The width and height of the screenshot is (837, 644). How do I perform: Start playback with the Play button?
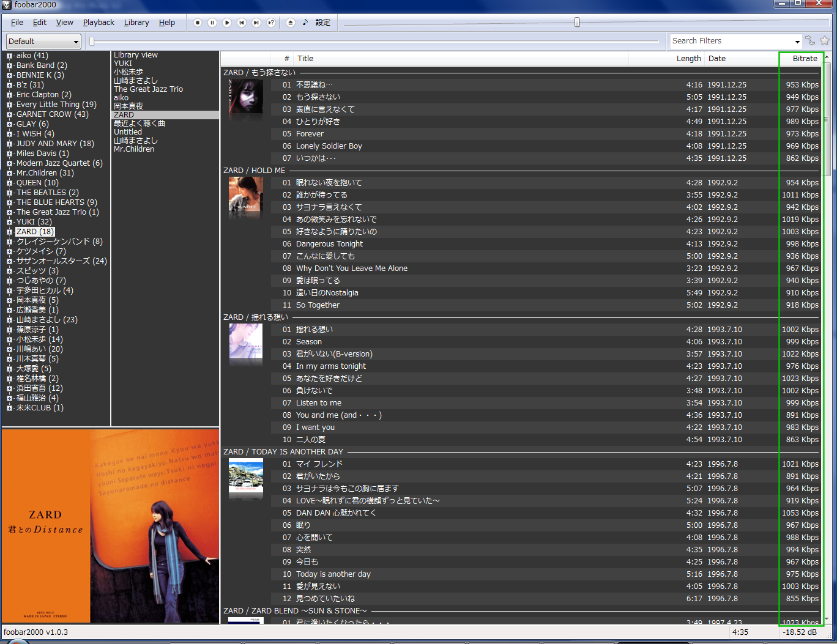227,23
